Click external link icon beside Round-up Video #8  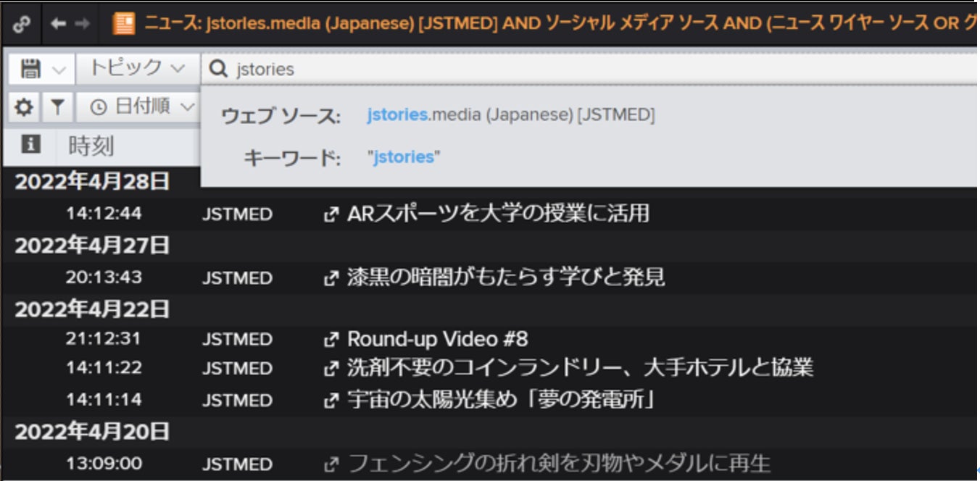pyautogui.click(x=331, y=339)
